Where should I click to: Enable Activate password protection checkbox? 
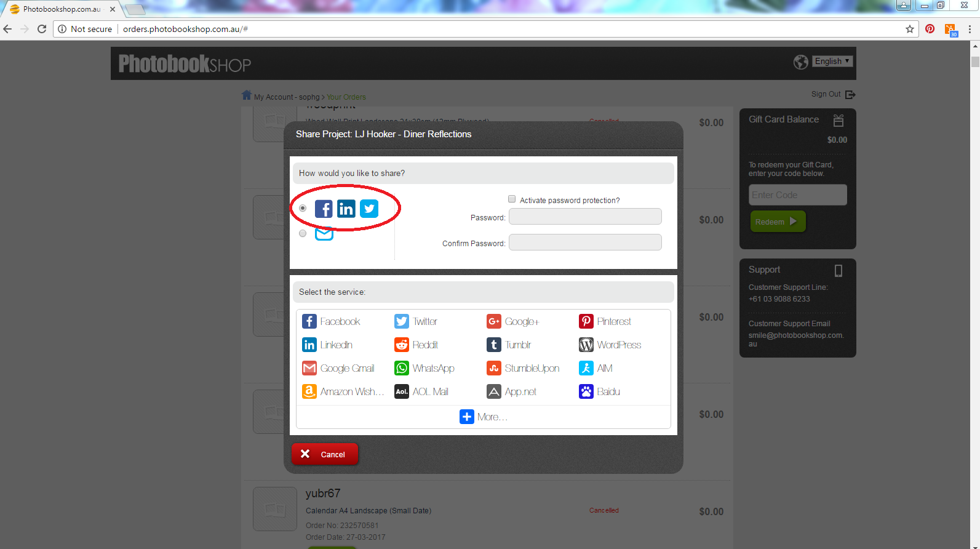point(512,199)
